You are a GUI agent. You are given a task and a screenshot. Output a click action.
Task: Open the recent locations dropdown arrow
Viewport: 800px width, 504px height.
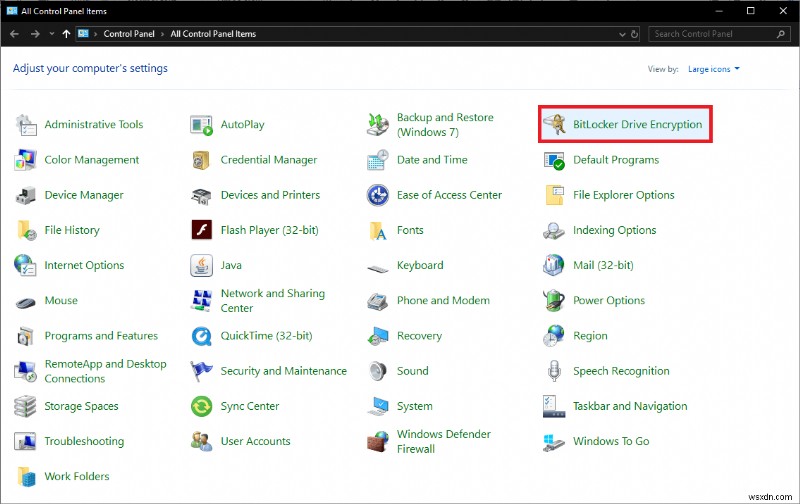click(x=52, y=34)
